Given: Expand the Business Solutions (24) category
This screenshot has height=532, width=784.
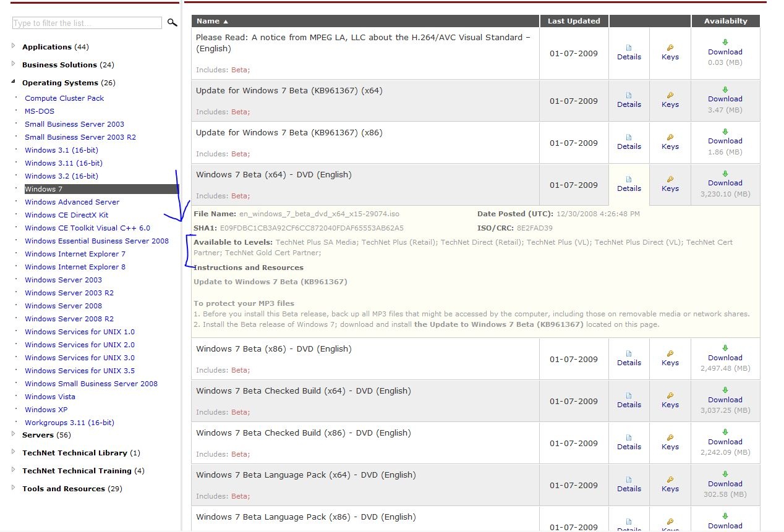Looking at the screenshot, I should click(14, 64).
